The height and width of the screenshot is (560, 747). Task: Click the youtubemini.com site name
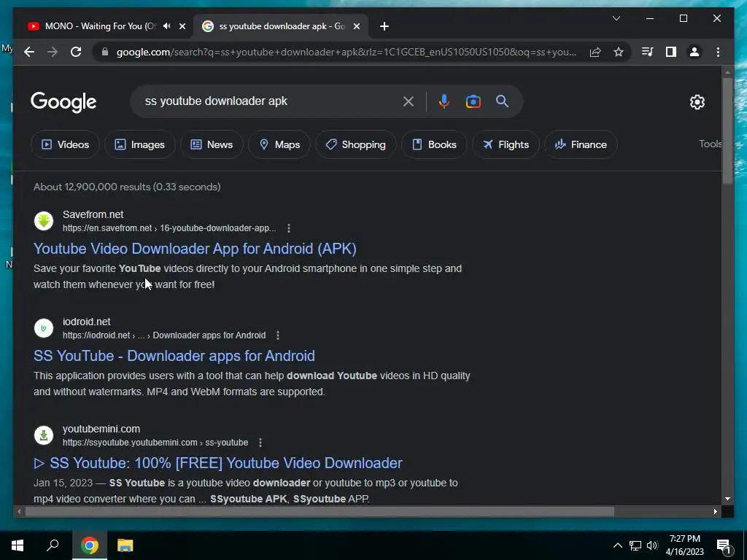101,429
